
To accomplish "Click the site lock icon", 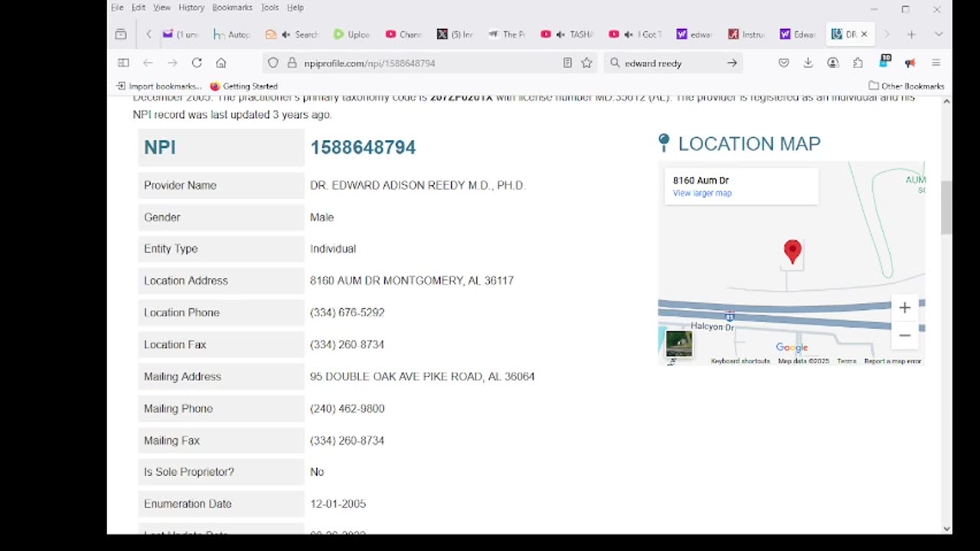I will (x=292, y=63).
